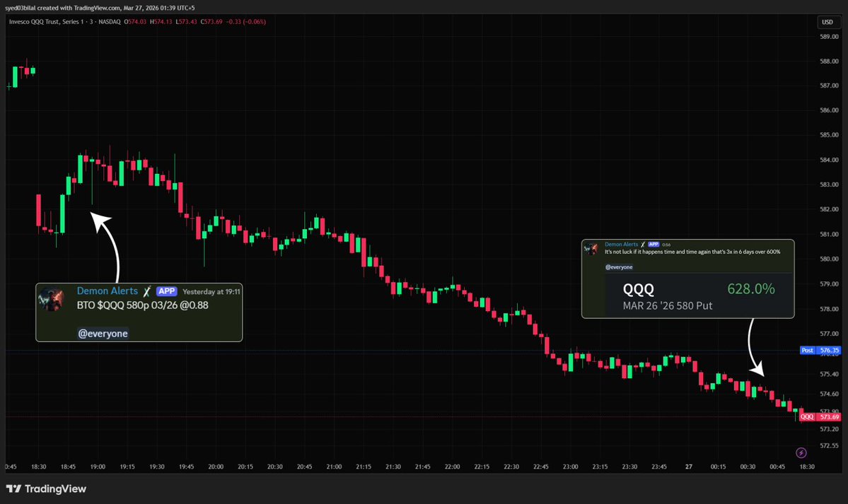Viewport: 848px width, 504px height.
Task: Click the 20:00 time axis label
Action: pos(216,467)
